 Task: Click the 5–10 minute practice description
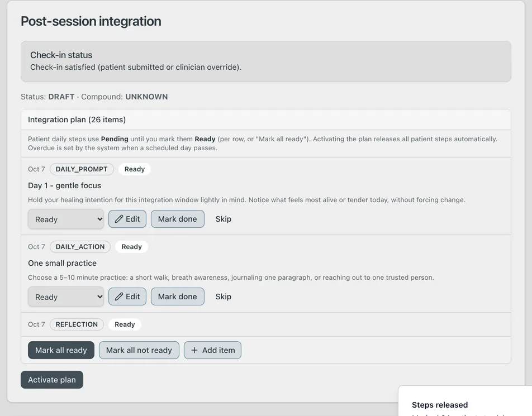coord(231,278)
